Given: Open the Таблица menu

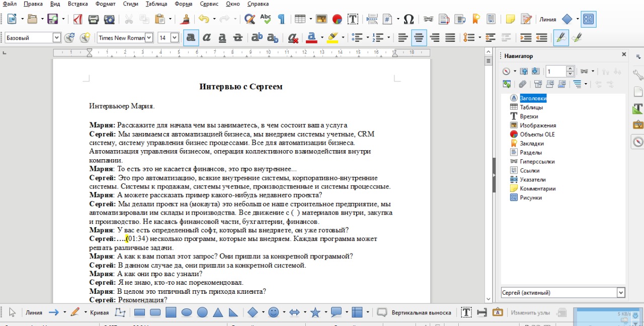Looking at the screenshot, I should click(156, 4).
